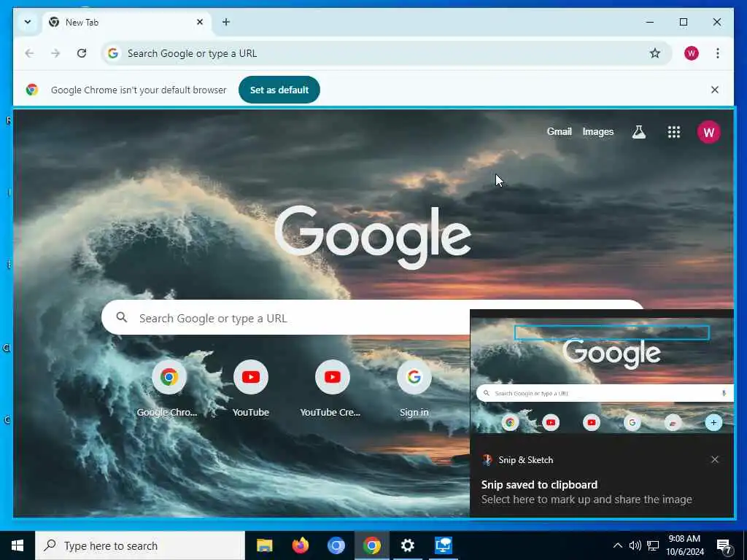Close the Snip & Sketch notification
The width and height of the screenshot is (747, 560).
[x=715, y=459]
